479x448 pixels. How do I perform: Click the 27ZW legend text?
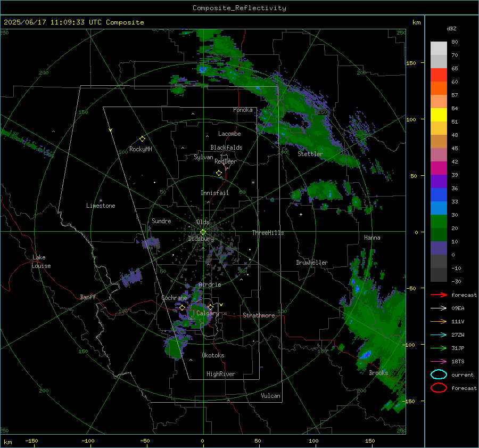point(458,335)
